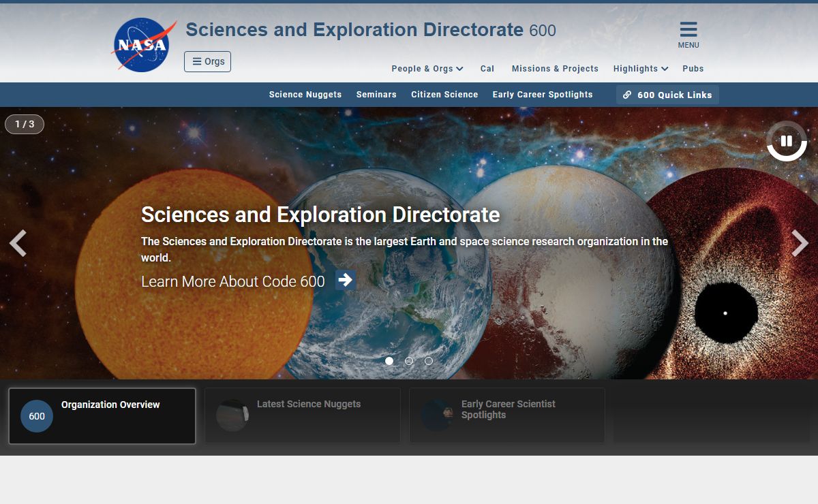Click the round 600 badge in Organization Overview
Viewport: 818px width, 504px height.
click(x=37, y=416)
